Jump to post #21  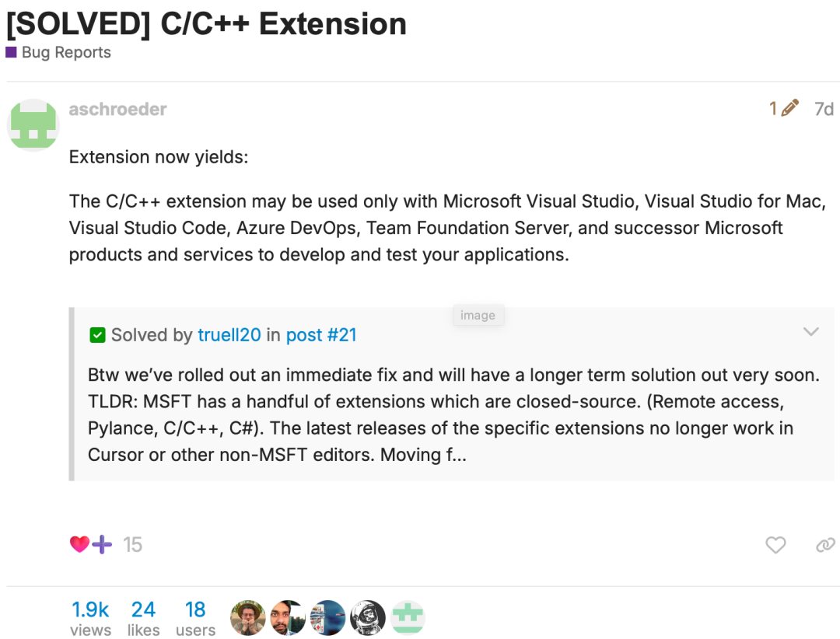pos(321,335)
